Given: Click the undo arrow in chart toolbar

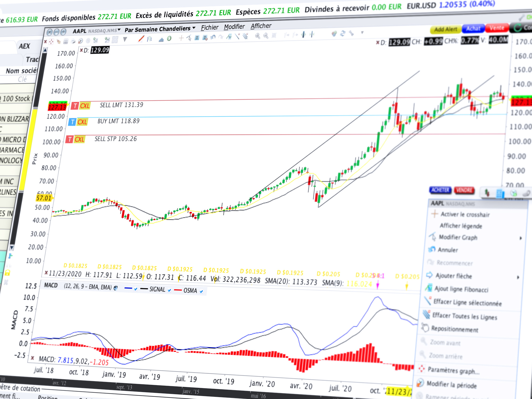Looking at the screenshot, I should click(x=213, y=37).
